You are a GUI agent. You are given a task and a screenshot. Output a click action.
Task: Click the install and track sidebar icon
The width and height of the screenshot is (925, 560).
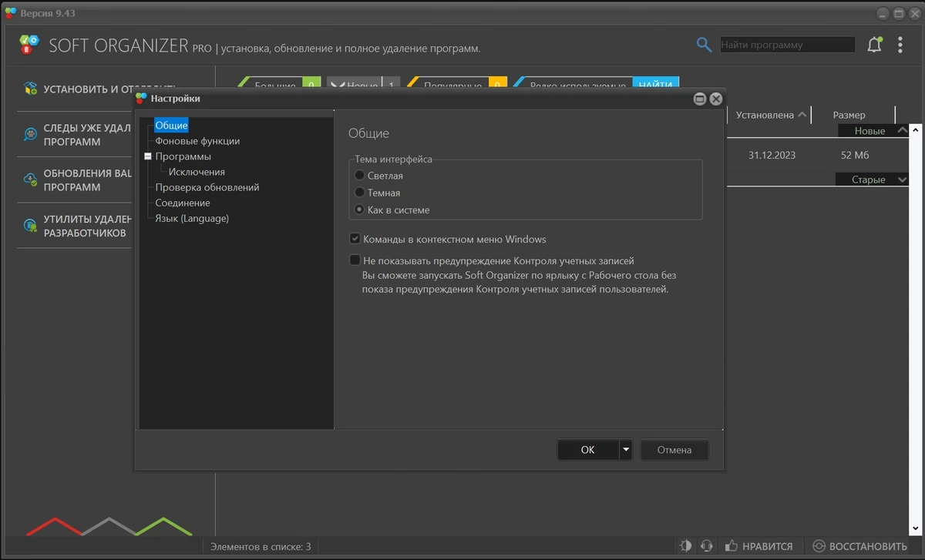click(x=31, y=89)
